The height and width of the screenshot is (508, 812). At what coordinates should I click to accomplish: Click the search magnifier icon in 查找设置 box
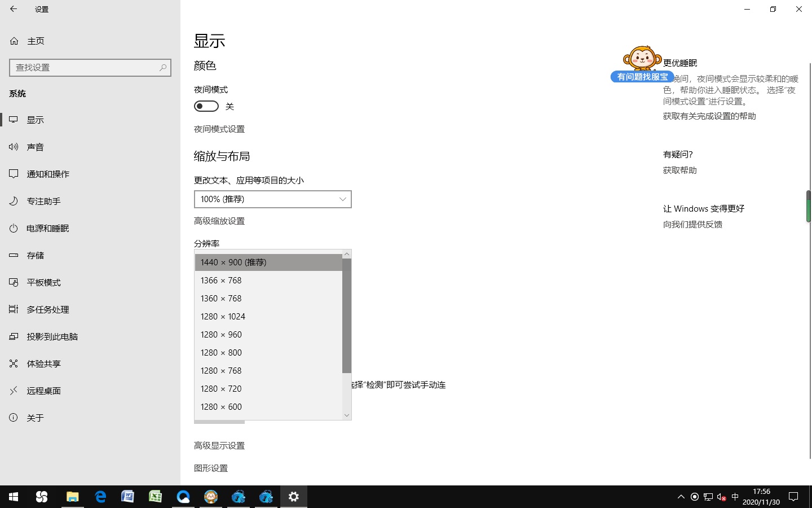pyautogui.click(x=163, y=67)
